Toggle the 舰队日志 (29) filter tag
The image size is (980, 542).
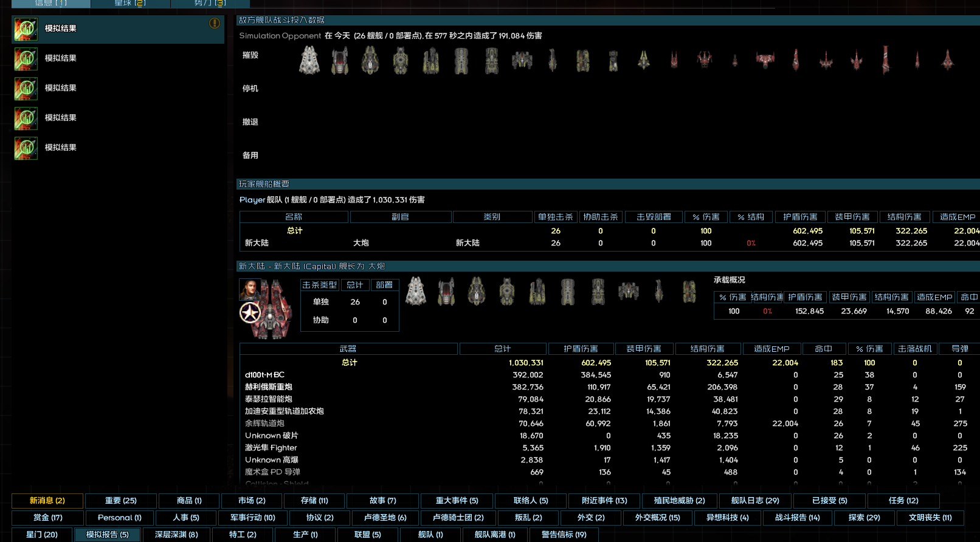click(x=755, y=501)
